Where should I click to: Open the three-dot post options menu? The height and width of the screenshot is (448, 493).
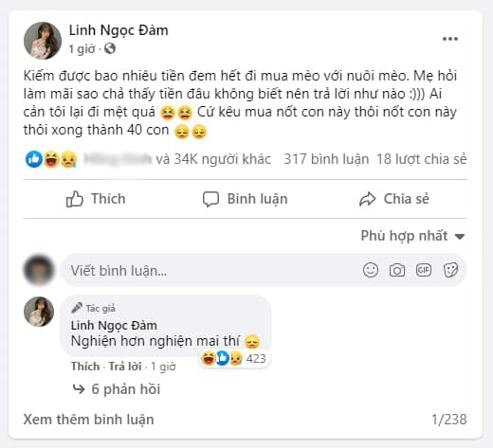pyautogui.click(x=450, y=39)
